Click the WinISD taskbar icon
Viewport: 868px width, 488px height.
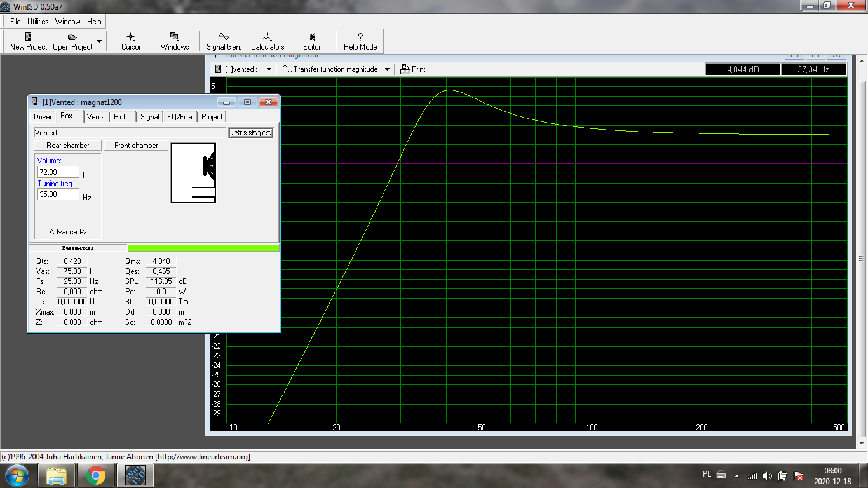[x=135, y=475]
